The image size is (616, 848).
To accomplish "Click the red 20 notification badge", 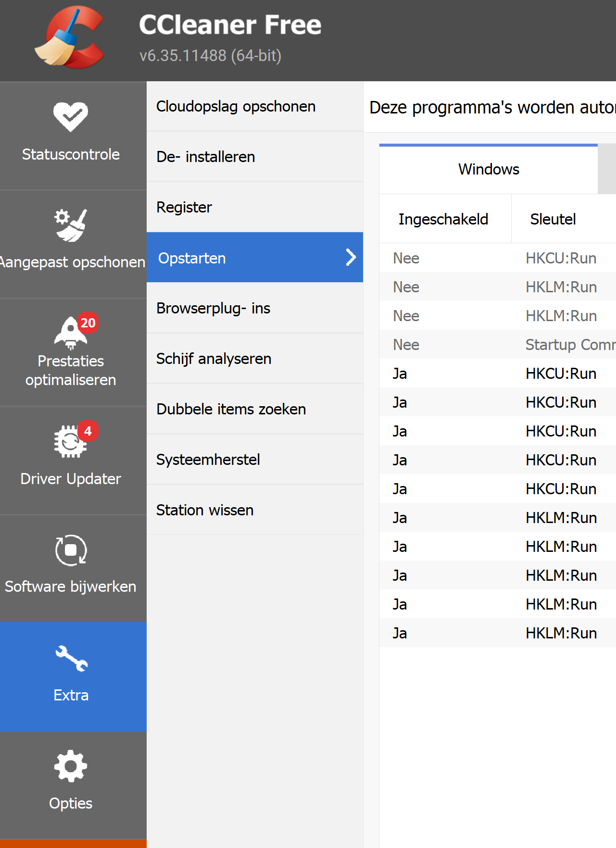I will coord(88,323).
